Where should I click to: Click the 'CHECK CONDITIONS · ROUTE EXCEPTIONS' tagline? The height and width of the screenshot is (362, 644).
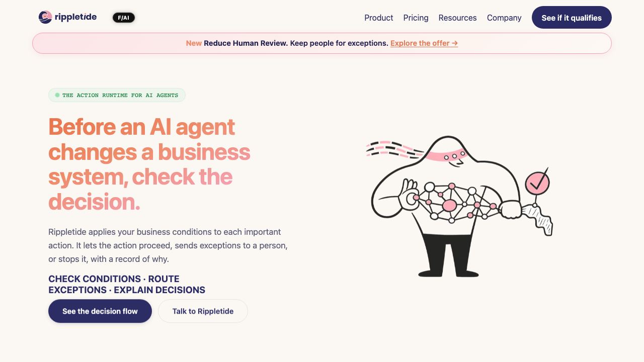tap(127, 284)
